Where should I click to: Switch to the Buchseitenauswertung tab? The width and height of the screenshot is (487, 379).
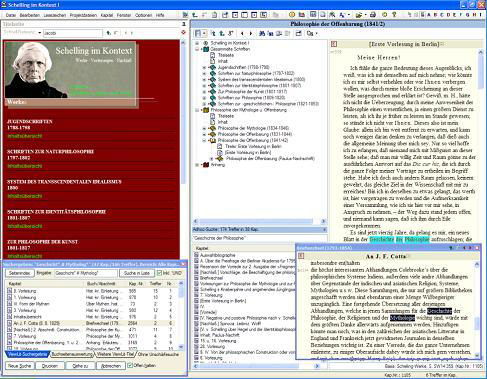(72, 354)
